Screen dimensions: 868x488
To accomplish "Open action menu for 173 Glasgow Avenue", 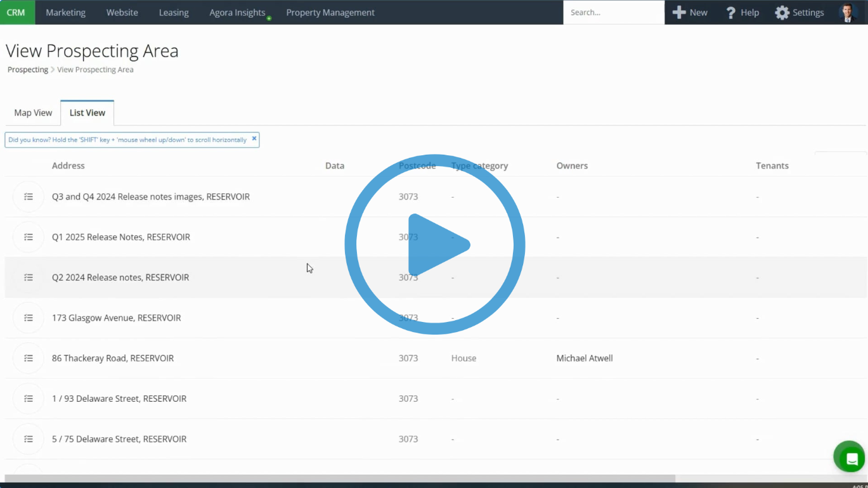I will (x=29, y=318).
